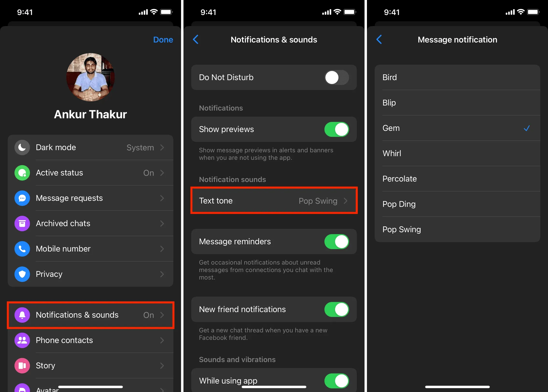
Task: Tap the Archived chats icon
Action: click(x=22, y=223)
